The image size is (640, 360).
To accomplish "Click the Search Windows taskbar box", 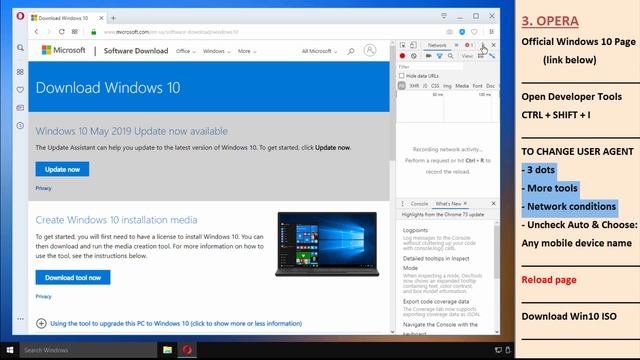I will tap(88, 350).
